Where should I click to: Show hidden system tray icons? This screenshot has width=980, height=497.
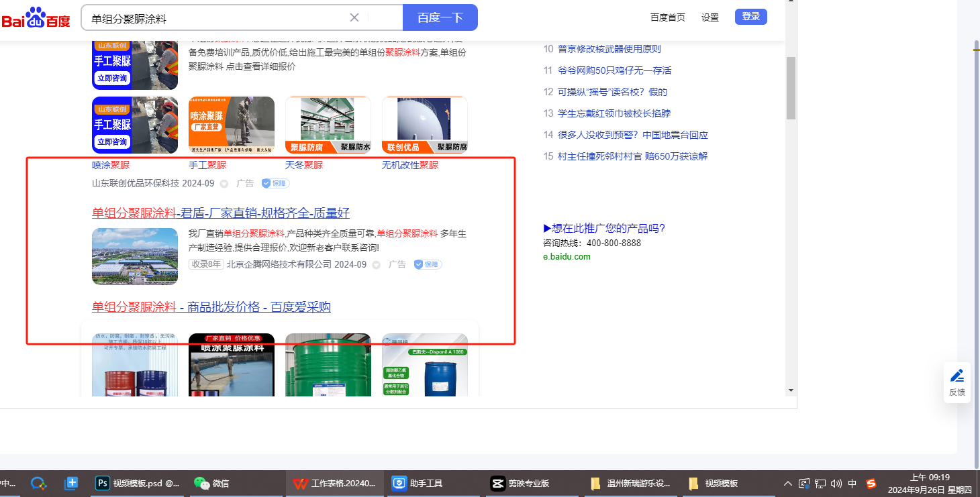point(788,483)
